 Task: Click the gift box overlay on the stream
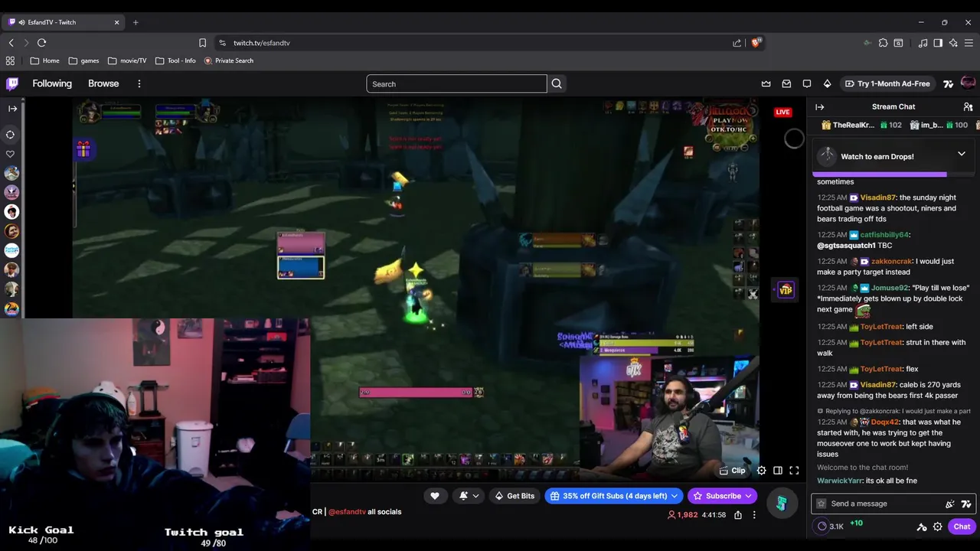click(83, 149)
